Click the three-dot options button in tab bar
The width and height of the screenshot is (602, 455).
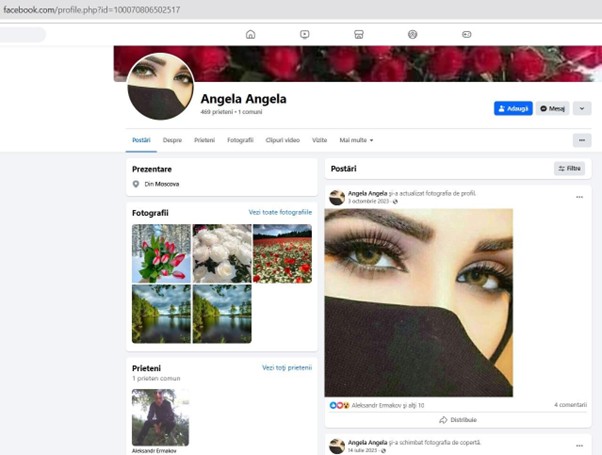tap(581, 141)
